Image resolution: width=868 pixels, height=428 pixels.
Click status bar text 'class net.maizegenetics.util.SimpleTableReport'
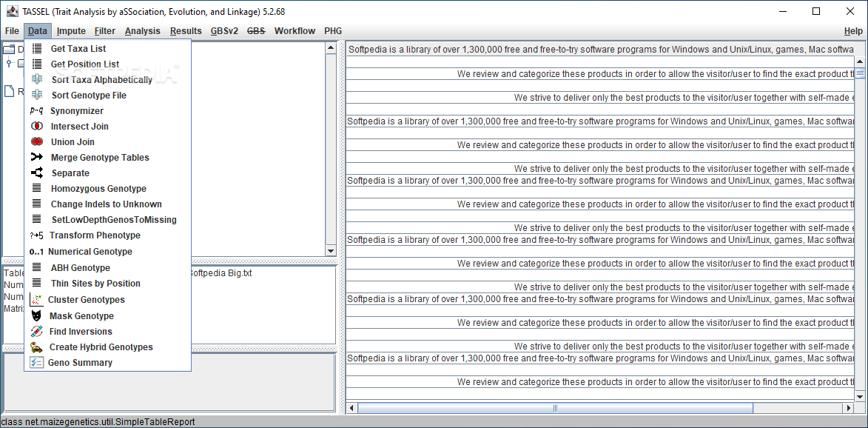(98, 422)
